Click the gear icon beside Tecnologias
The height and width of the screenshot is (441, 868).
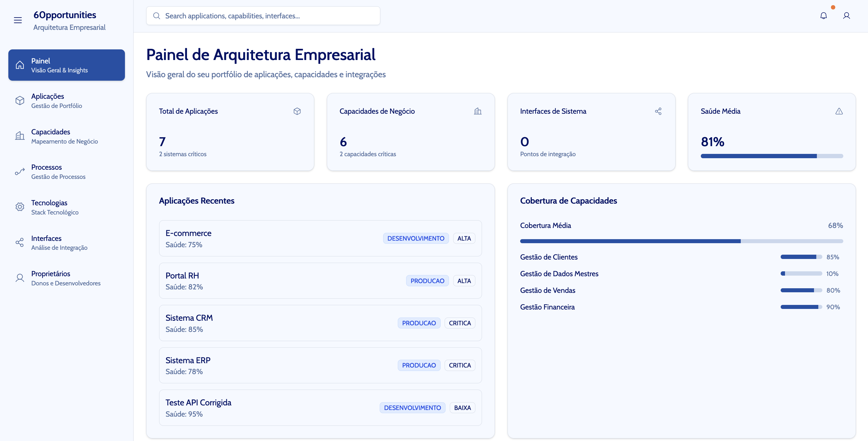20,207
